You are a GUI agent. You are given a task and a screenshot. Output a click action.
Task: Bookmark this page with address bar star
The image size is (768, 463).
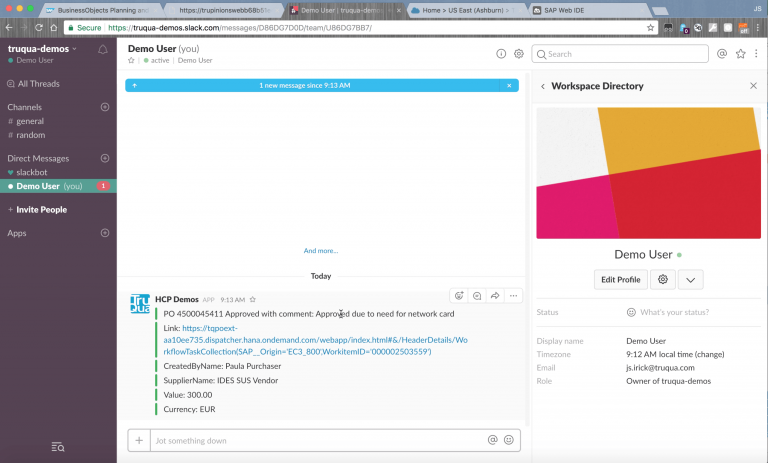[650, 27]
